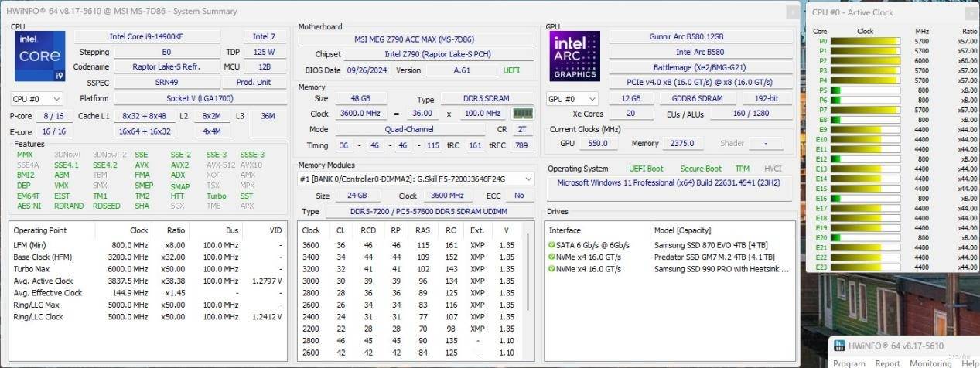Close the CPU #0 Active Clock window
Viewport: 980px width, 368px height.
click(971, 12)
